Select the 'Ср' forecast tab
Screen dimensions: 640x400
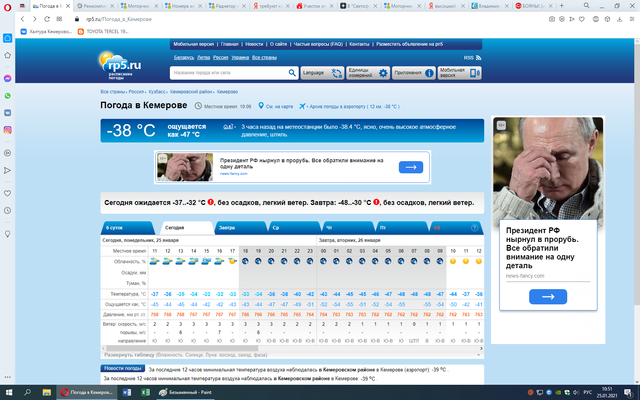click(x=295, y=228)
